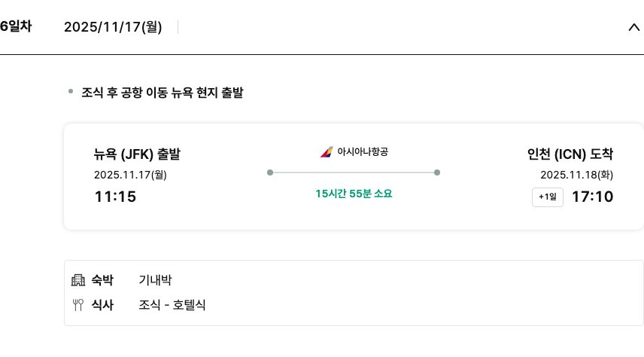Select the 15시간 55분 소요 duration text

pos(354,194)
